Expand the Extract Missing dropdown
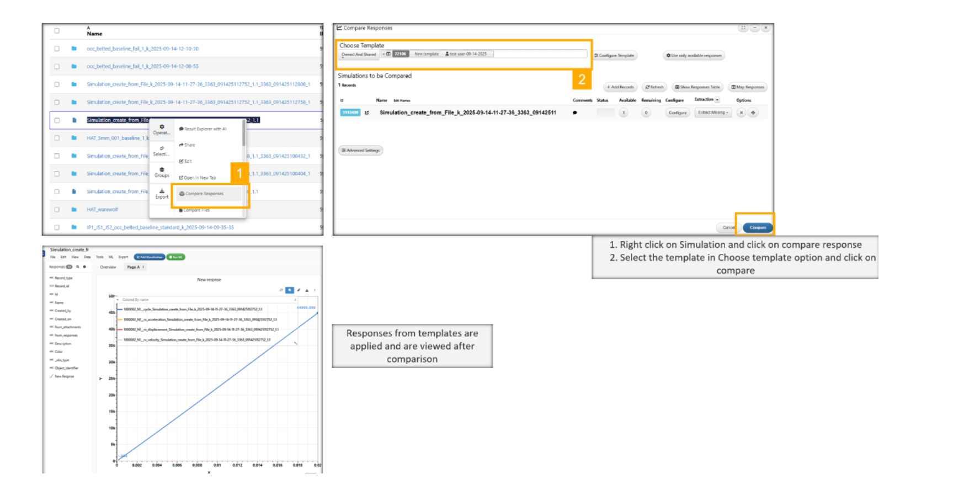Viewport: 980px width, 490px height. tap(713, 113)
